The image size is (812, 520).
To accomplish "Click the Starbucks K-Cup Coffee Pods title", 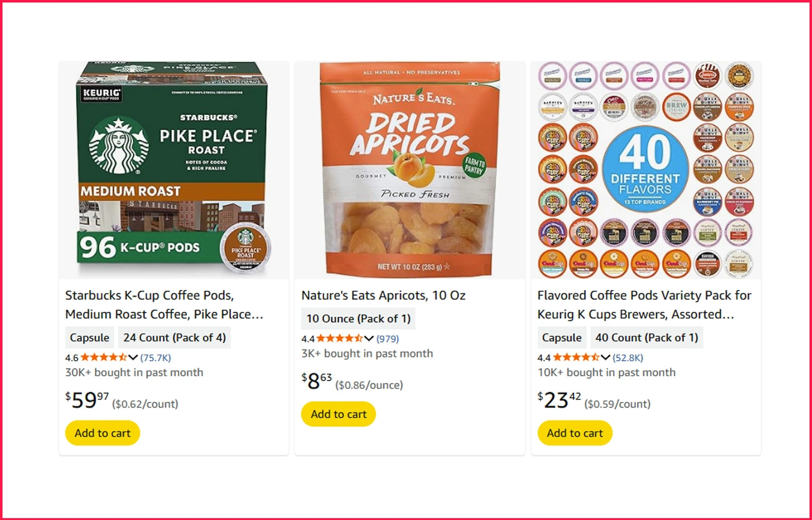I will (164, 304).
